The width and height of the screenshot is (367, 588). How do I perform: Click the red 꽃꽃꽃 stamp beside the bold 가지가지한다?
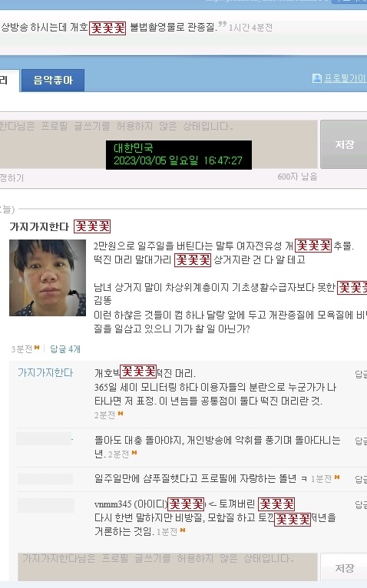[x=92, y=226]
